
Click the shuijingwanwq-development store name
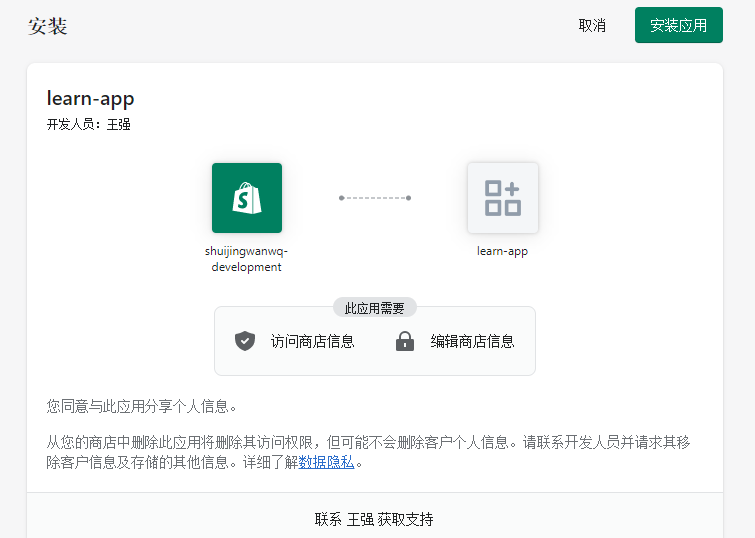(x=247, y=259)
